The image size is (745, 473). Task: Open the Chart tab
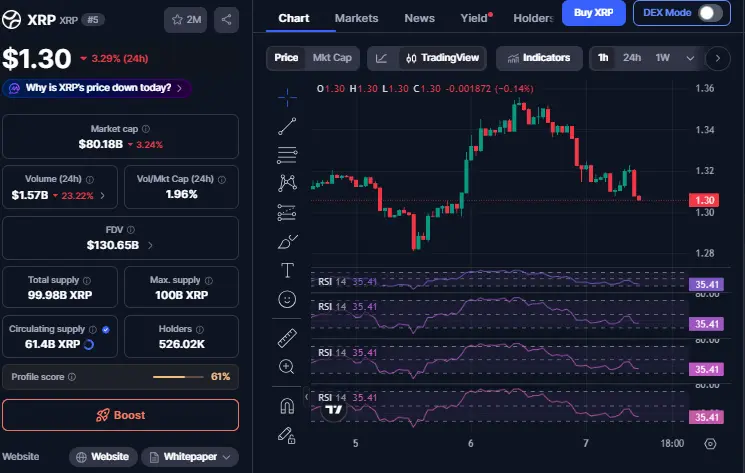(293, 18)
